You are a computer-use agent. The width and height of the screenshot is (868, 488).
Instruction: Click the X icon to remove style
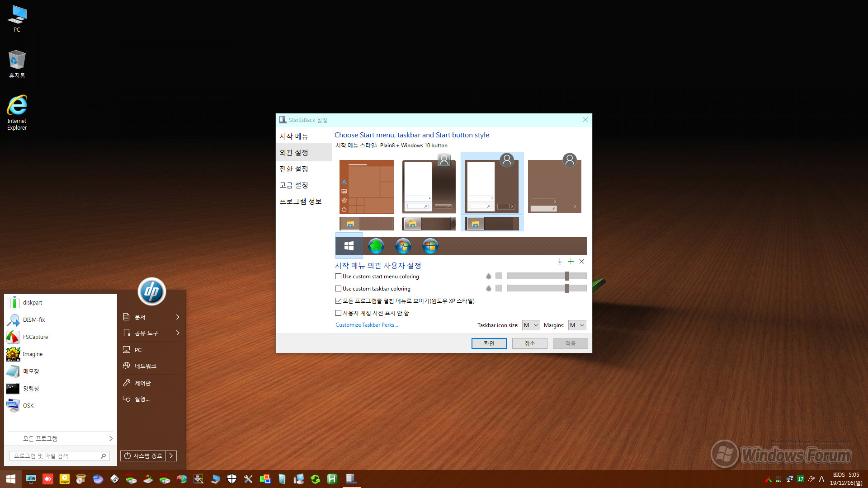coord(582,262)
